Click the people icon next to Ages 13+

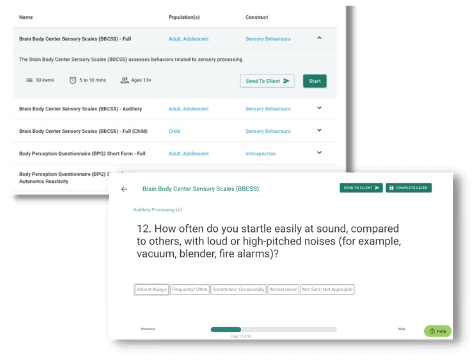[x=125, y=80]
